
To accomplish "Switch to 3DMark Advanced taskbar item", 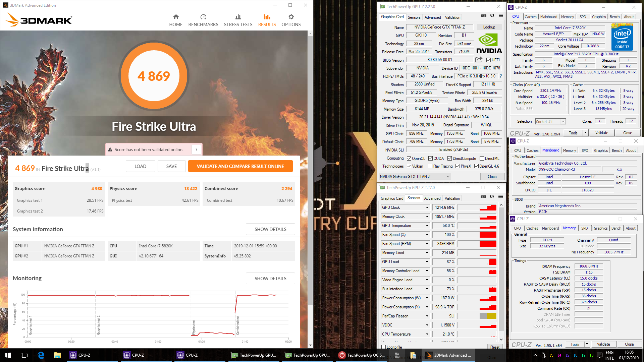I will coord(448,355).
